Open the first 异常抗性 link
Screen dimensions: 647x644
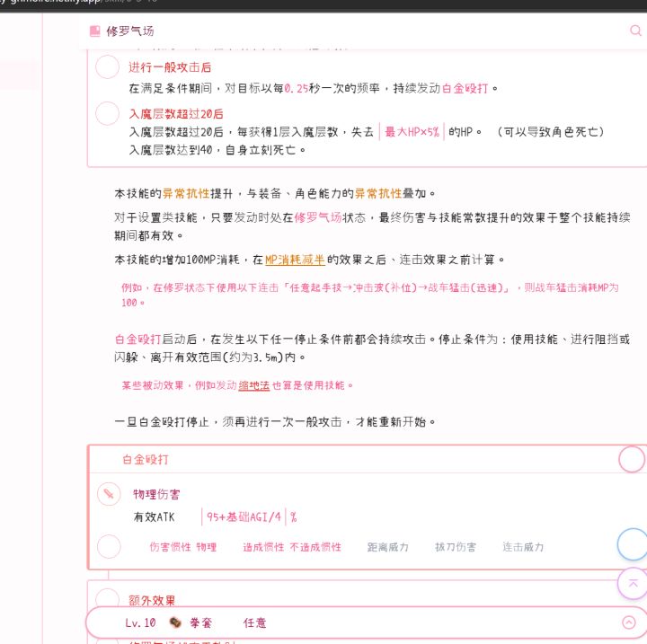(x=186, y=193)
